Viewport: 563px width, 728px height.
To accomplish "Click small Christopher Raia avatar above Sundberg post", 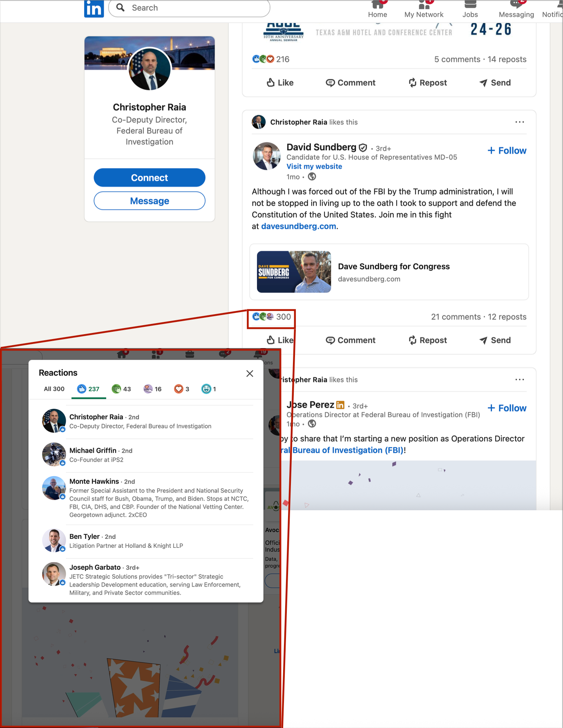I will click(x=259, y=122).
